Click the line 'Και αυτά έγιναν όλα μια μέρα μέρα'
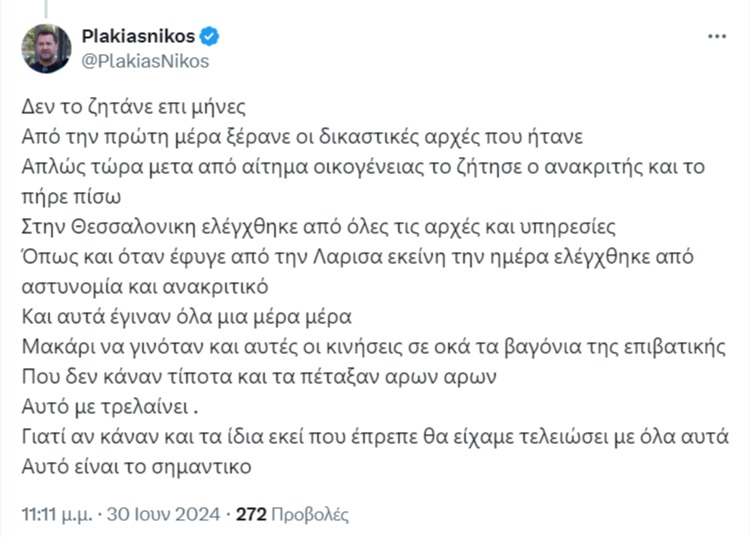The image size is (750, 537). pos(187,317)
